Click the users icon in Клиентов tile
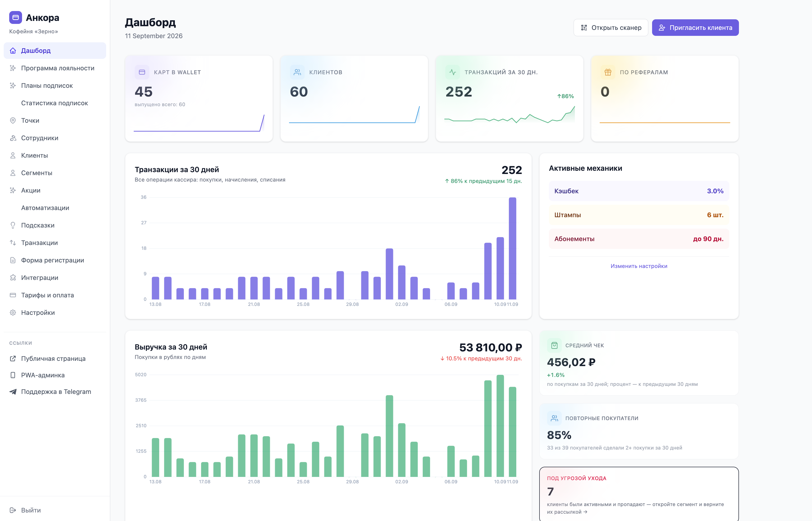 [x=297, y=72]
